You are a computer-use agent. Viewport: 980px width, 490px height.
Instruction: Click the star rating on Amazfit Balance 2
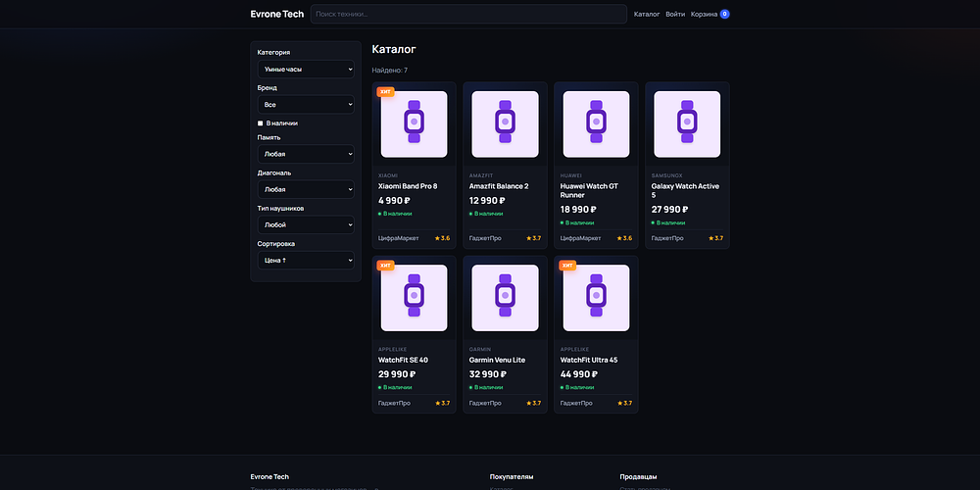tap(534, 238)
